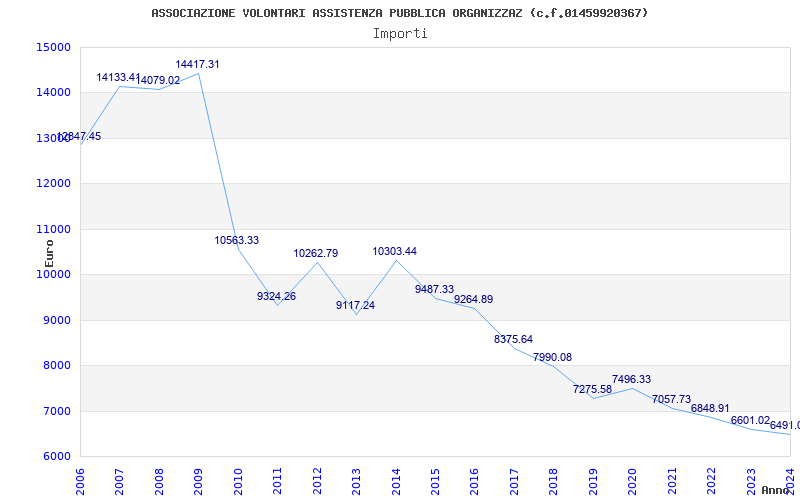Screen dimensions: 800x500
Task: Click the 7057.73 value label
Action: point(671,399)
